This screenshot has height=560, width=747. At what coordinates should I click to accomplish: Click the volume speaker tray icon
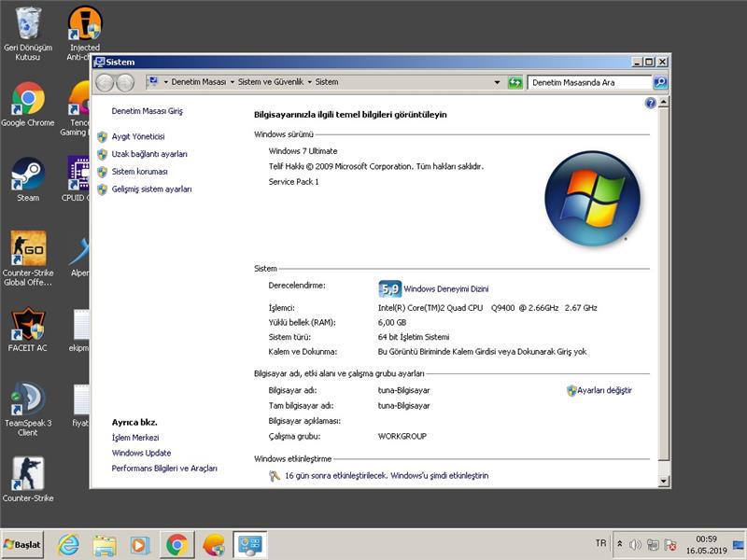[x=635, y=544]
